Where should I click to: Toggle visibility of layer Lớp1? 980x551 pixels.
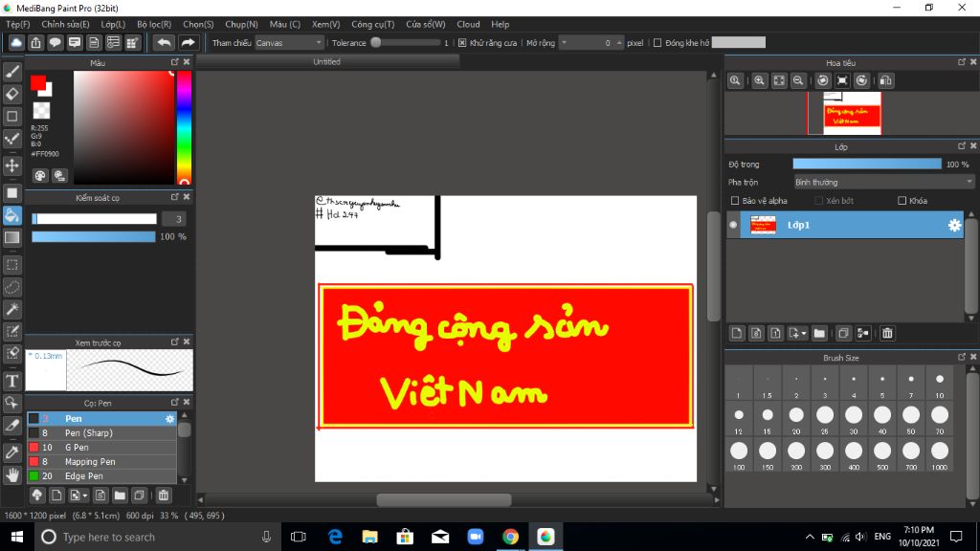point(733,225)
